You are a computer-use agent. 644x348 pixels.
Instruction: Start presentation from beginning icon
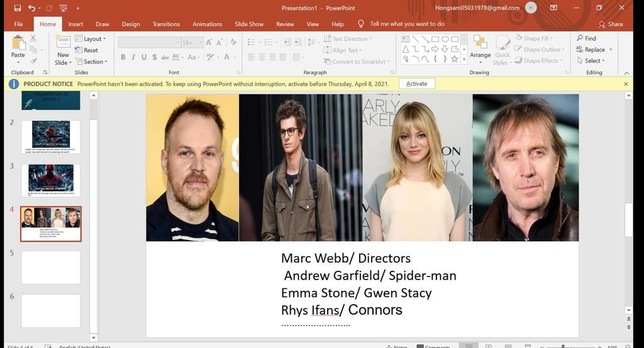(64, 8)
